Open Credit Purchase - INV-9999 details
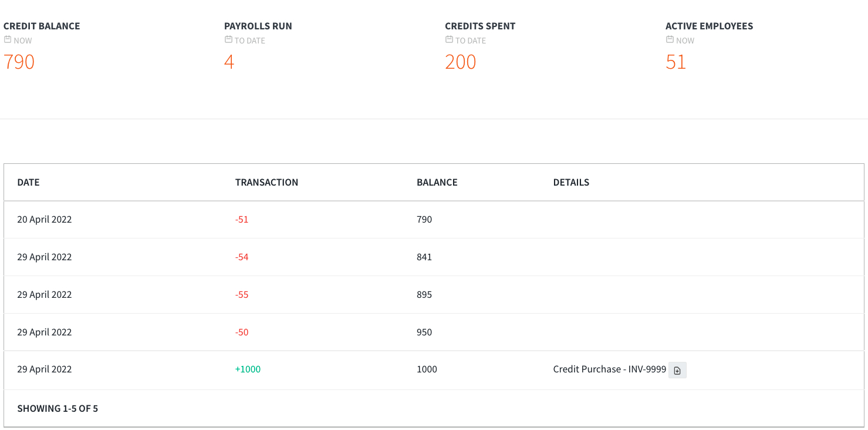868x430 pixels. pos(610,369)
